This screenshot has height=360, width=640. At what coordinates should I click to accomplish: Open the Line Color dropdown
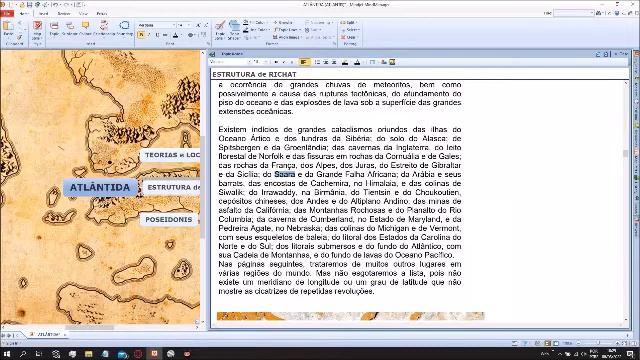(256, 30)
